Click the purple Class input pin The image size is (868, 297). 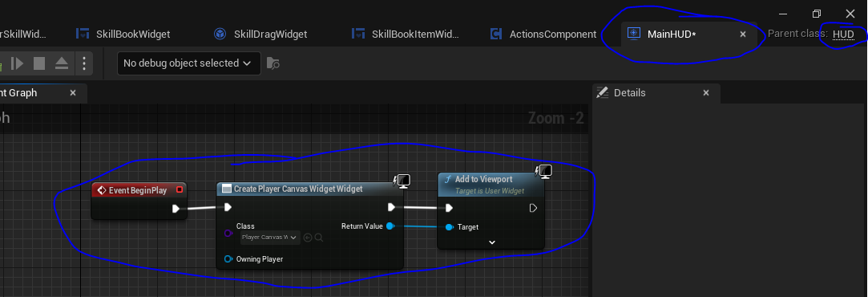point(228,234)
